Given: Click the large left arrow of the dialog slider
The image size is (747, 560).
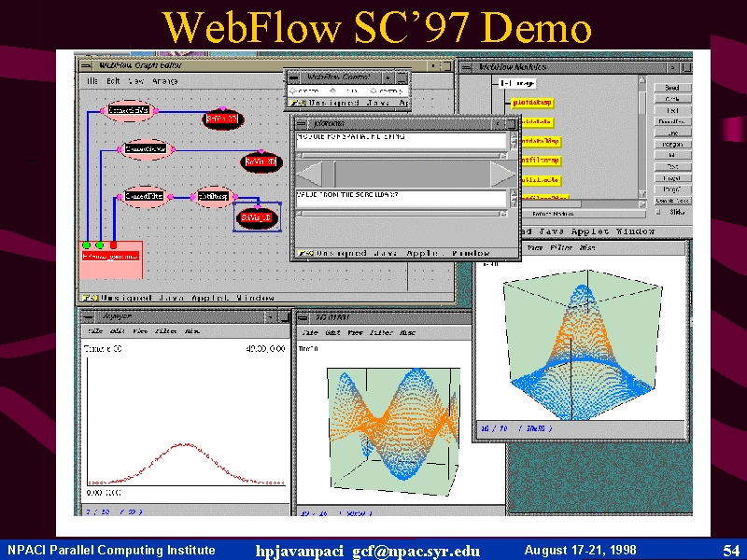Looking at the screenshot, I should pos(309,175).
